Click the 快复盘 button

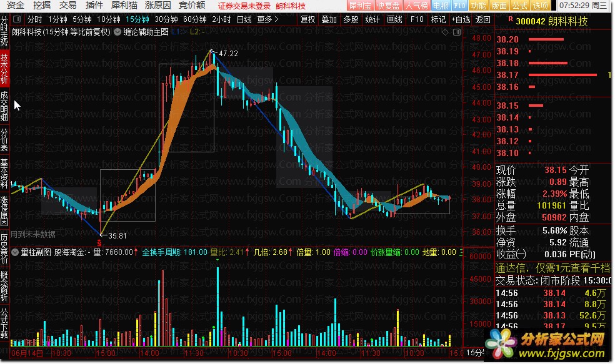coord(388,6)
